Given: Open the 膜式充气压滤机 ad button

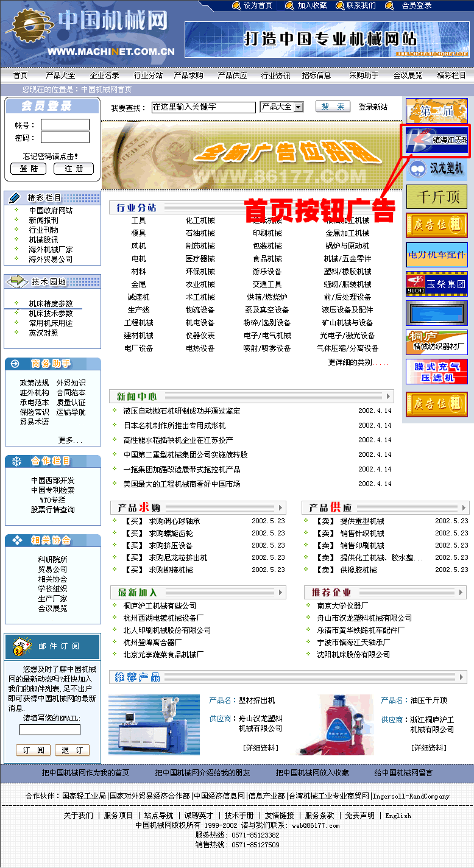Looking at the screenshot, I should 437,372.
